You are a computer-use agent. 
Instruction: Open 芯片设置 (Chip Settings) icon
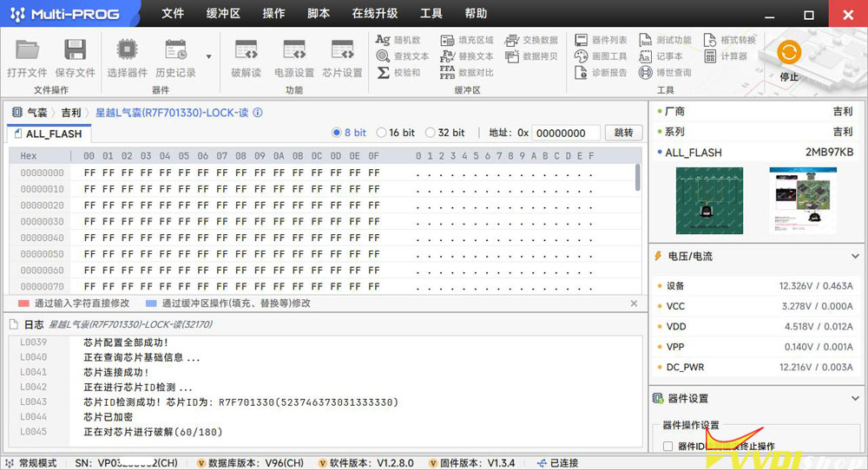click(342, 50)
